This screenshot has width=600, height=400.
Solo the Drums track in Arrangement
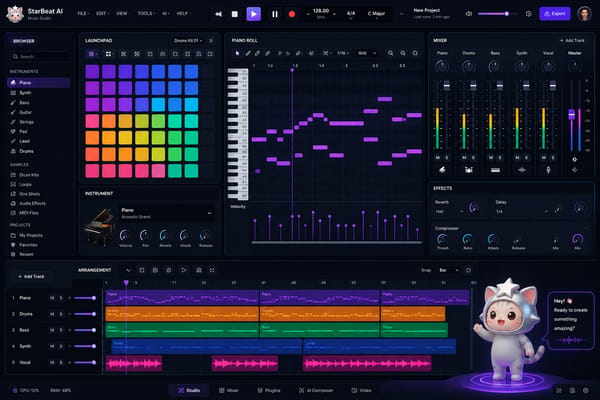click(x=61, y=314)
